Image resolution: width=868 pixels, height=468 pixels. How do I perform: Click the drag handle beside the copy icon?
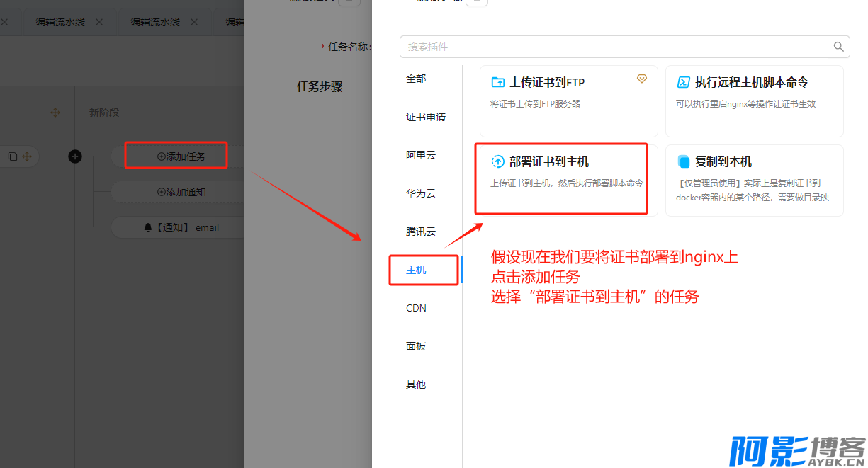click(x=27, y=156)
